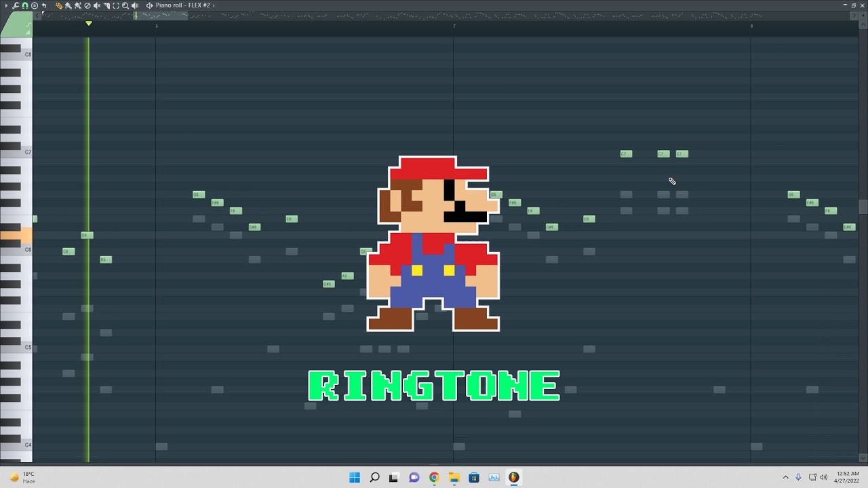
Task: Click the FL Studio fruit taskbar icon
Action: [x=513, y=477]
